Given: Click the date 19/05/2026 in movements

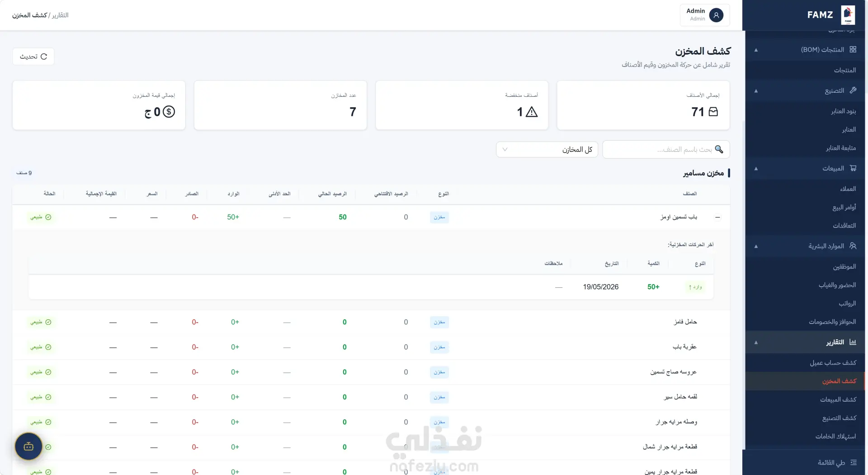Looking at the screenshot, I should pos(601,287).
